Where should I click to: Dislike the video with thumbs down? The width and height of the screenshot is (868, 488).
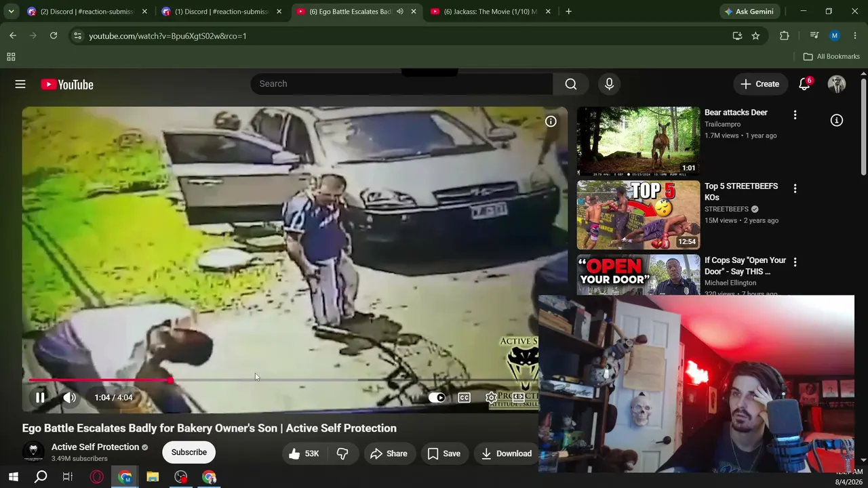[x=342, y=453]
